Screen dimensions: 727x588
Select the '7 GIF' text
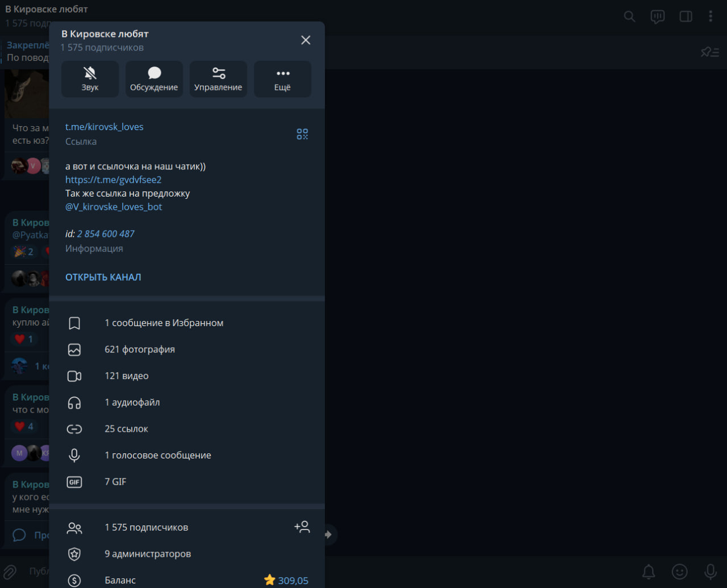click(x=115, y=482)
